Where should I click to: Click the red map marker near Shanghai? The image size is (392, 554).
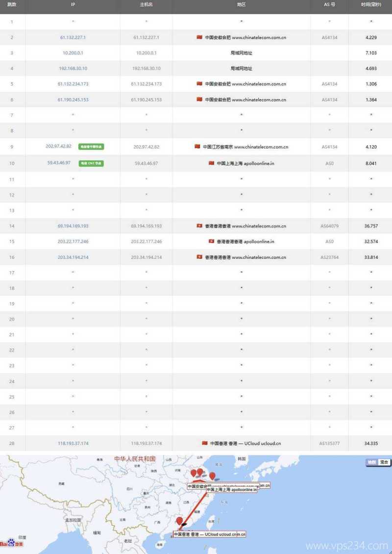[x=212, y=475]
